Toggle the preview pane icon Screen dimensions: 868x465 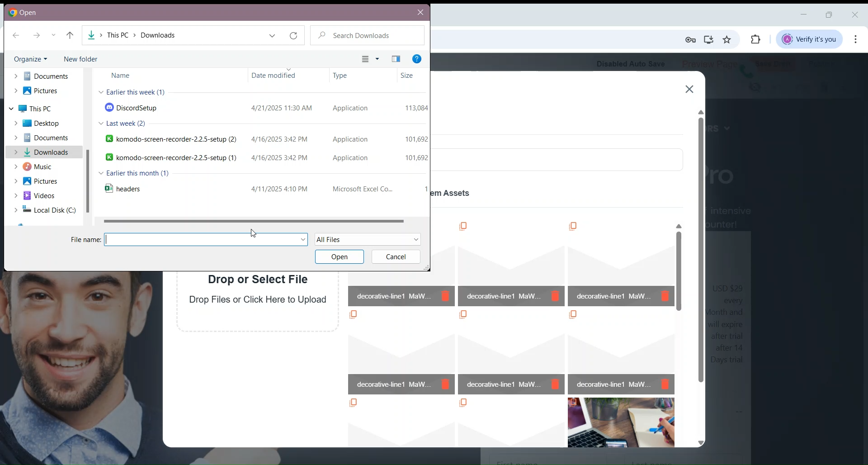(396, 59)
